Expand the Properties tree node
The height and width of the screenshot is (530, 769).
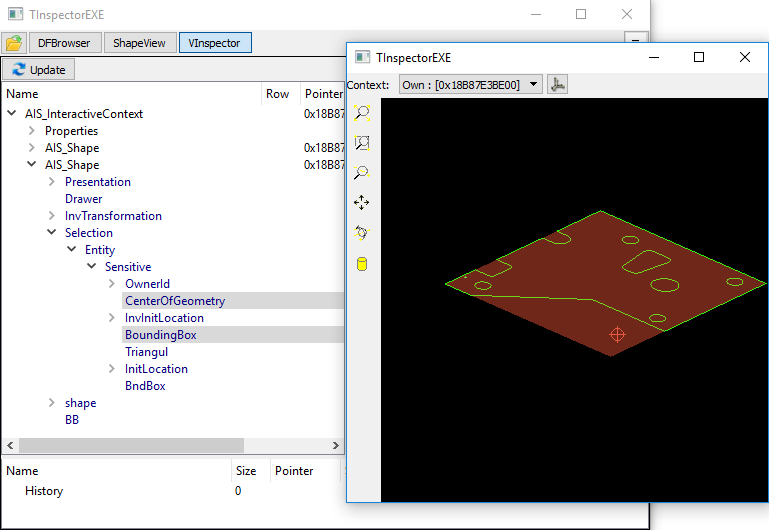[x=32, y=131]
